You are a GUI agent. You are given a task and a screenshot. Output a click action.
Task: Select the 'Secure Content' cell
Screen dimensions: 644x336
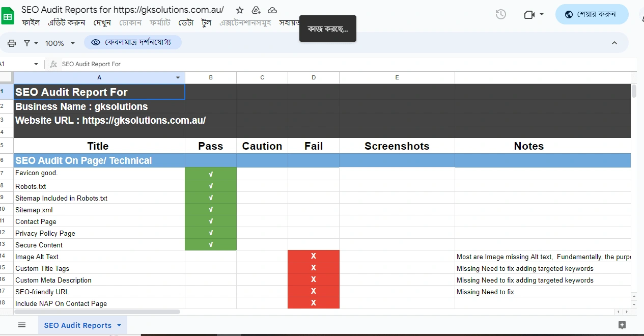[x=99, y=244]
